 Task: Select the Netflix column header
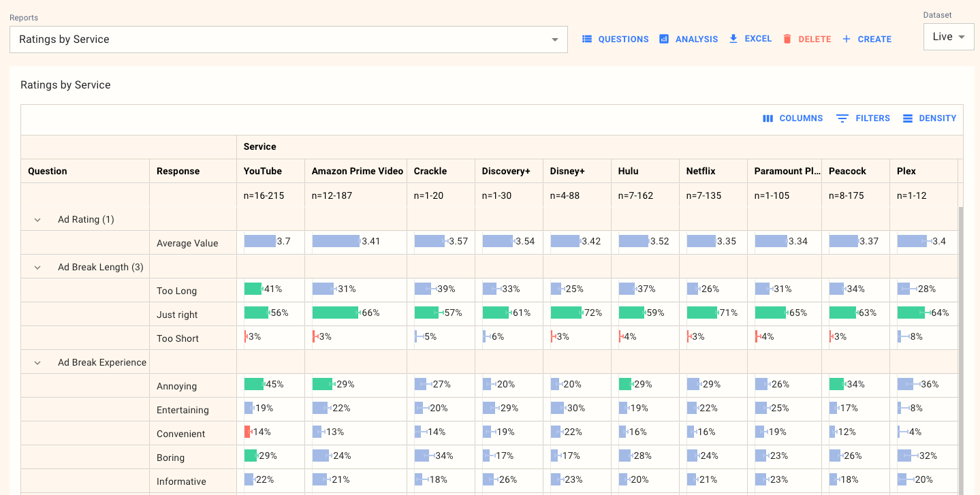point(700,171)
